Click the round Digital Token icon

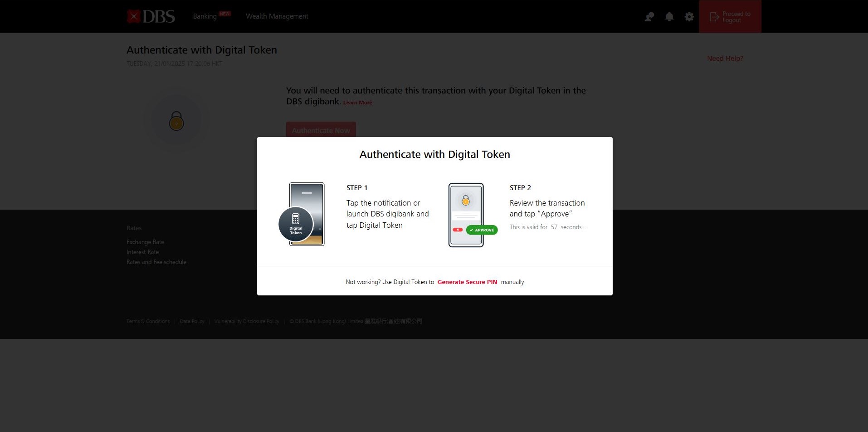296,224
